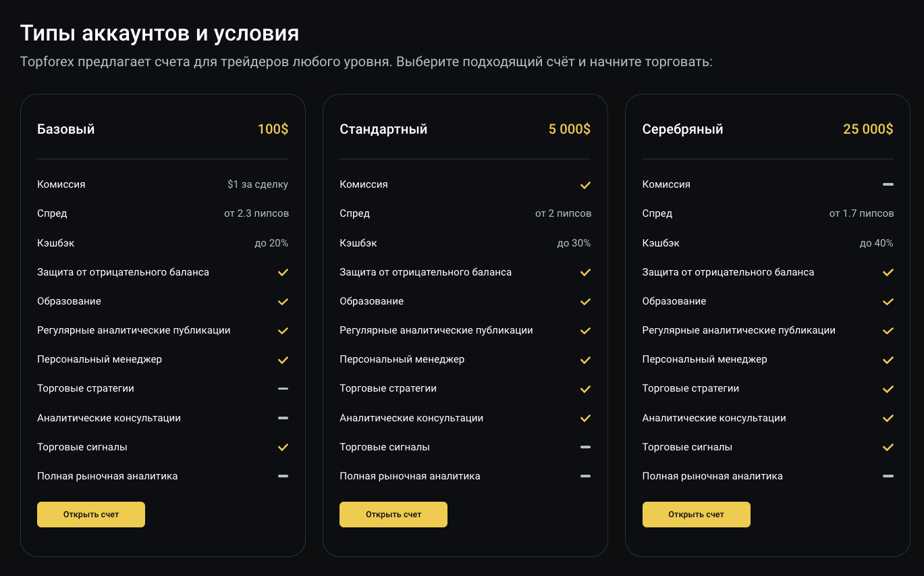Click the Стандартный plan's Торговые стратегии checkmark

[585, 389]
